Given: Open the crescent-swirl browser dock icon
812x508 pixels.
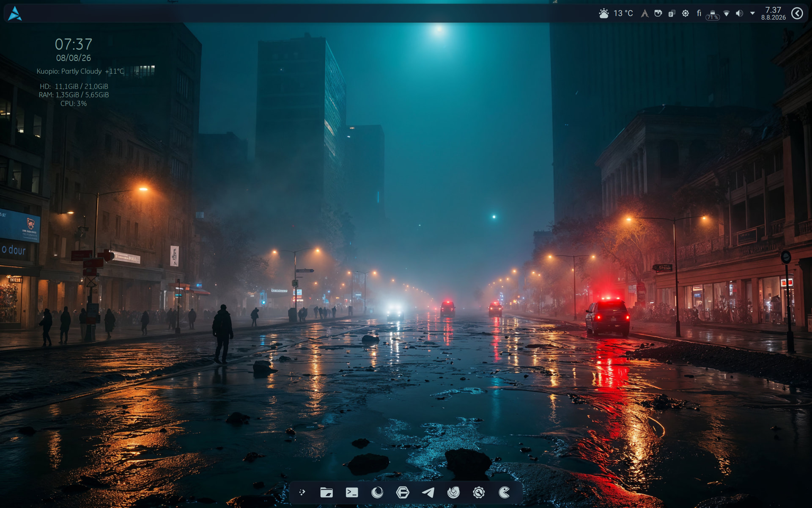Looking at the screenshot, I should point(377,492).
